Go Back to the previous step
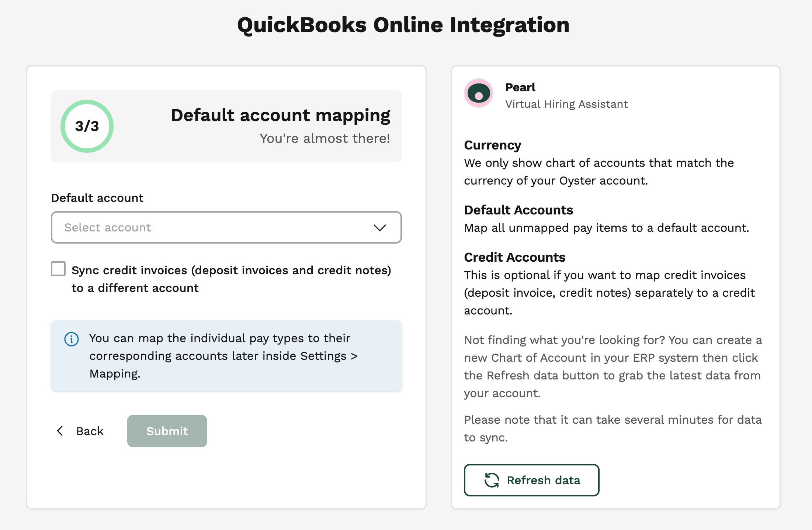The width and height of the screenshot is (812, 530). (x=80, y=431)
